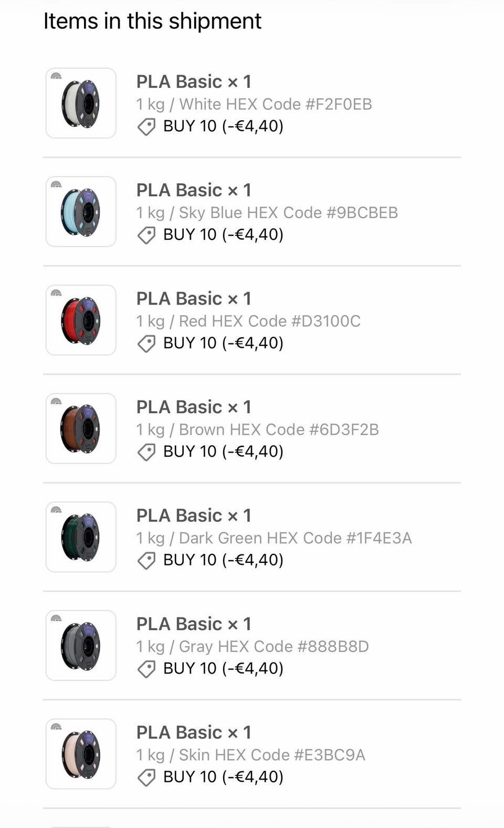The width and height of the screenshot is (504, 828).
Task: Tap the discount tag icon for Sky Blue
Action: pos(146,235)
